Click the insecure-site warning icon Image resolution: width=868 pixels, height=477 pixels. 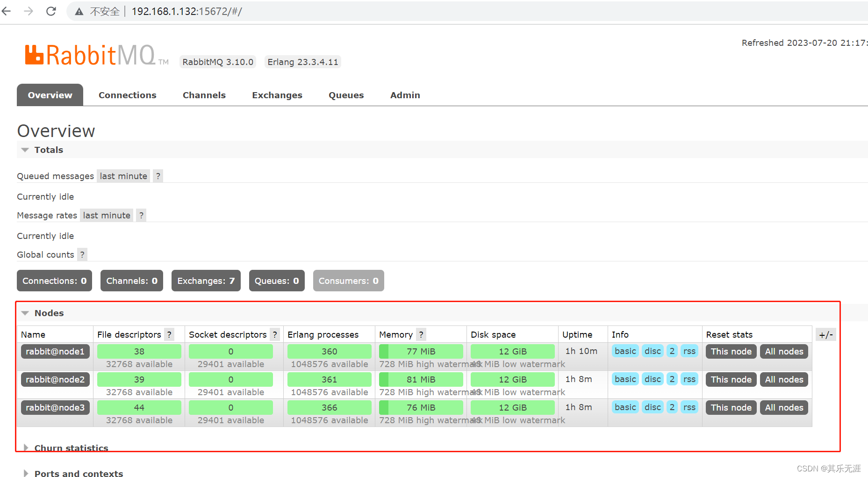tap(79, 12)
